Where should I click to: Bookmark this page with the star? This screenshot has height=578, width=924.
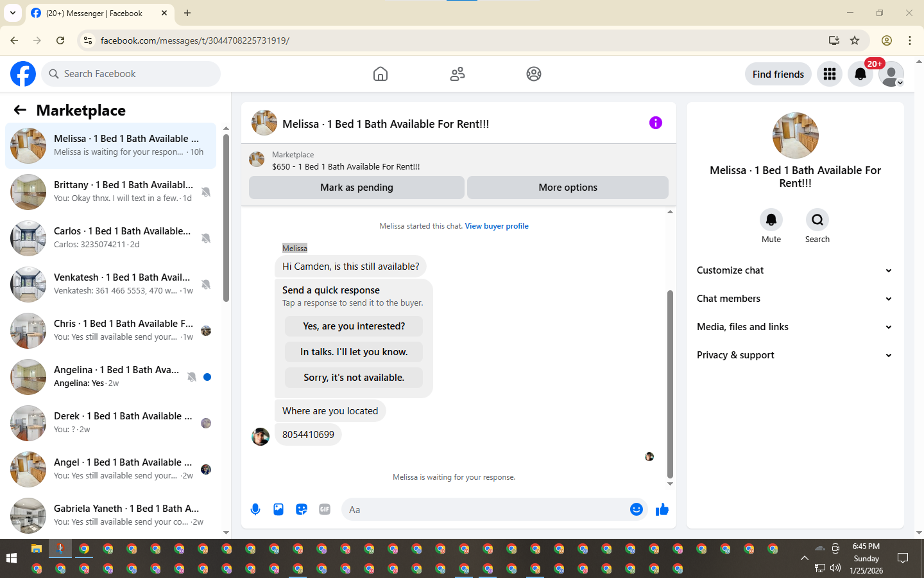[855, 40]
